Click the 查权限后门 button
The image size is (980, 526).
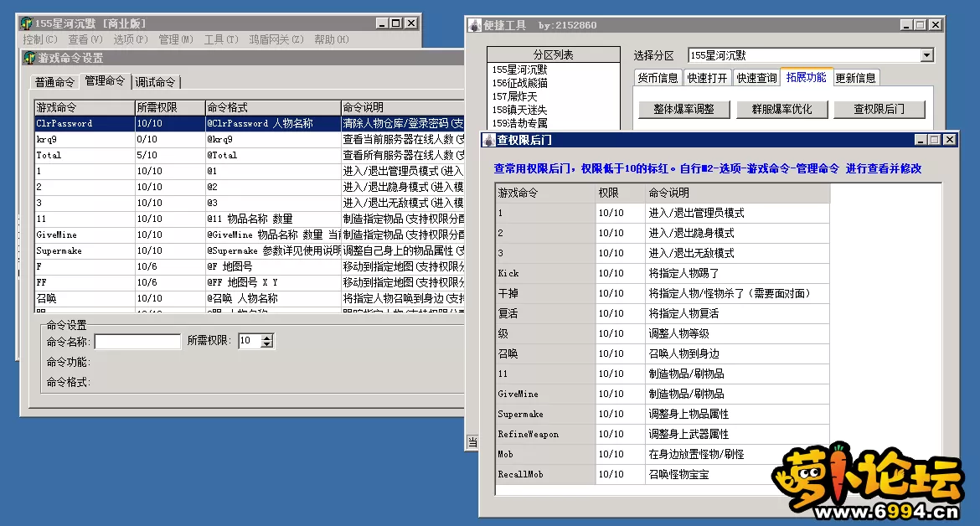click(x=879, y=110)
